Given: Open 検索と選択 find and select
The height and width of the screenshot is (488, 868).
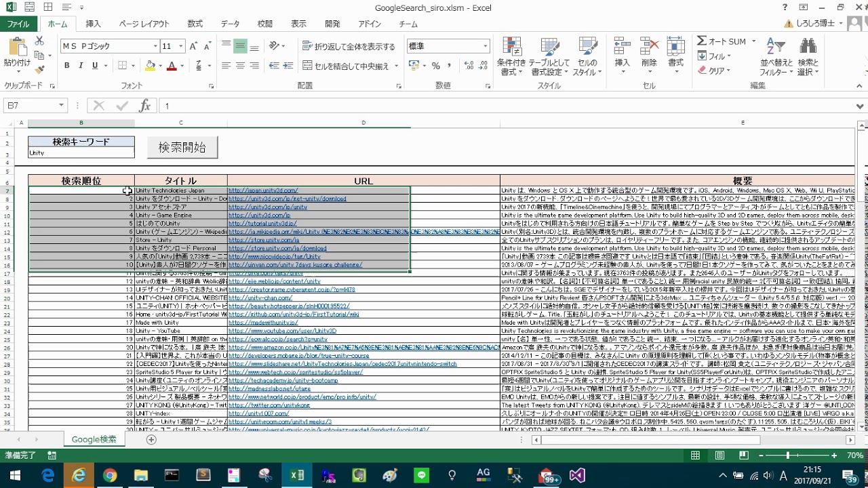Looking at the screenshot, I should click(808, 57).
